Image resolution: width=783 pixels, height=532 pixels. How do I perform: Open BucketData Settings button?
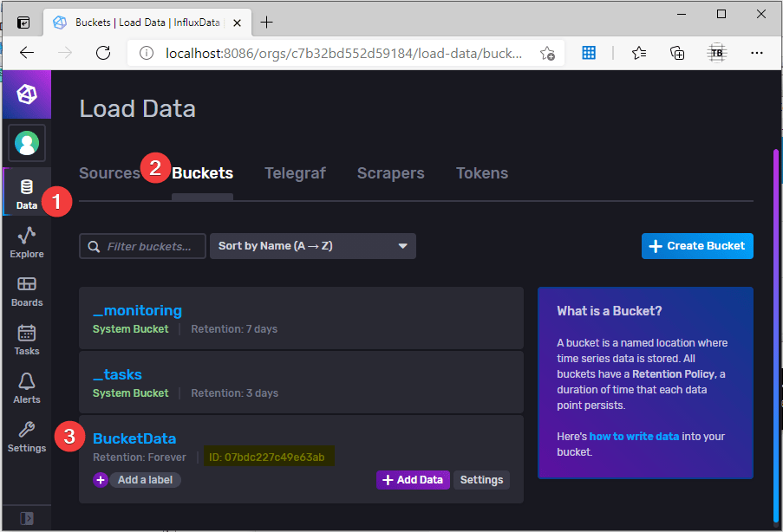[481, 480]
